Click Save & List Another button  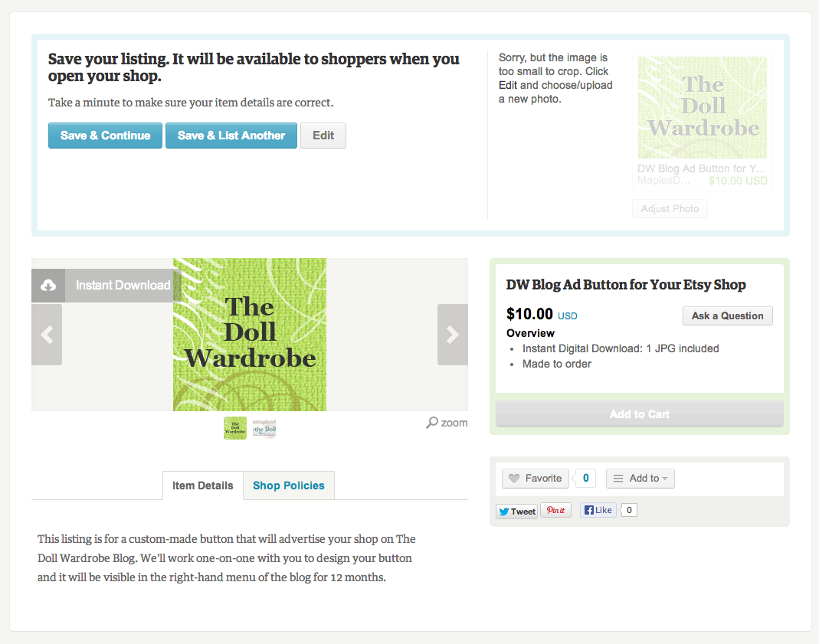[x=231, y=136]
